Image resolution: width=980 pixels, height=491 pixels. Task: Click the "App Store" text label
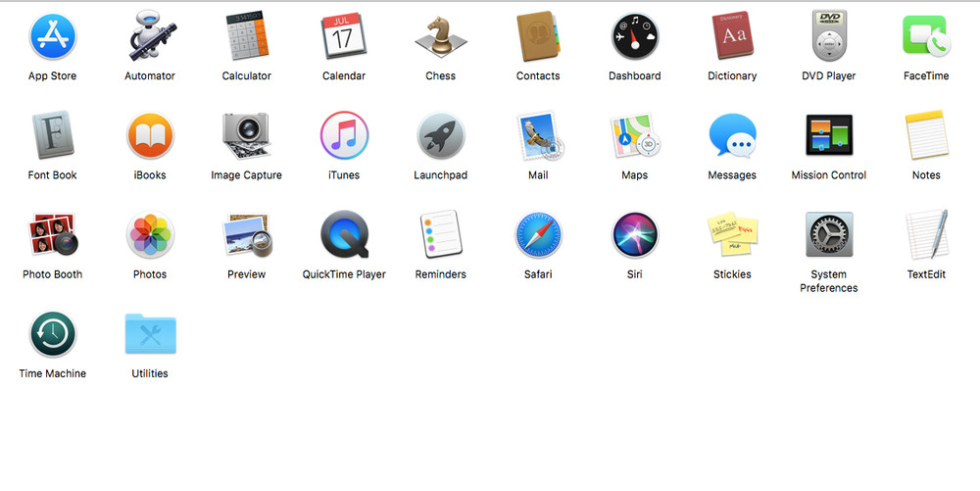[x=53, y=76]
